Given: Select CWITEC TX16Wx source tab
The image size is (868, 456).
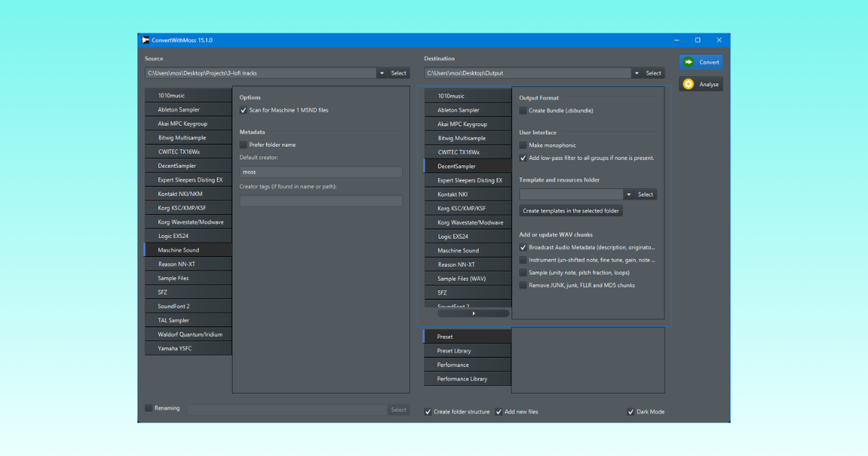Looking at the screenshot, I should pyautogui.click(x=188, y=152).
